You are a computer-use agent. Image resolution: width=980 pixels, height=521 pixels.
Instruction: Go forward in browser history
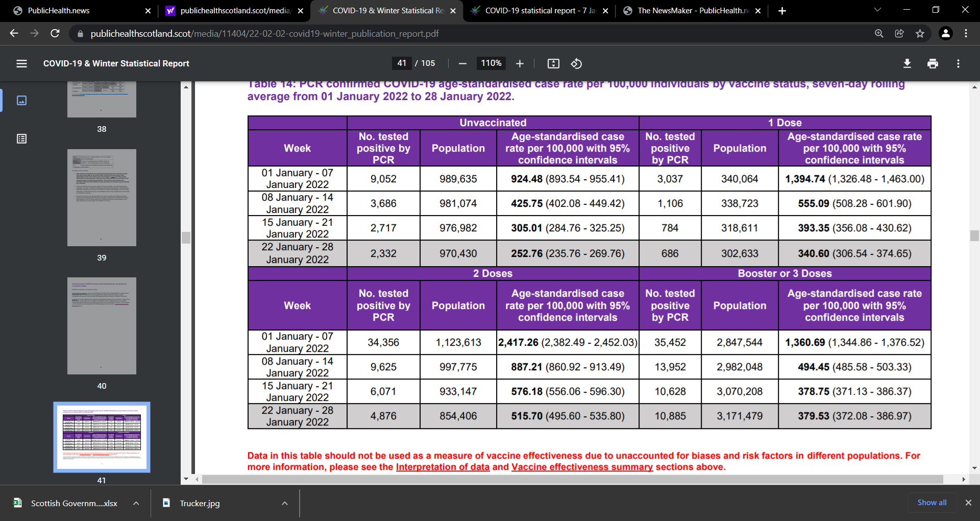tap(34, 33)
